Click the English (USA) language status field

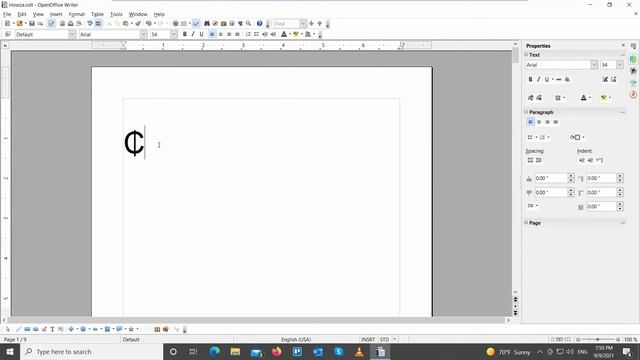click(x=296, y=340)
